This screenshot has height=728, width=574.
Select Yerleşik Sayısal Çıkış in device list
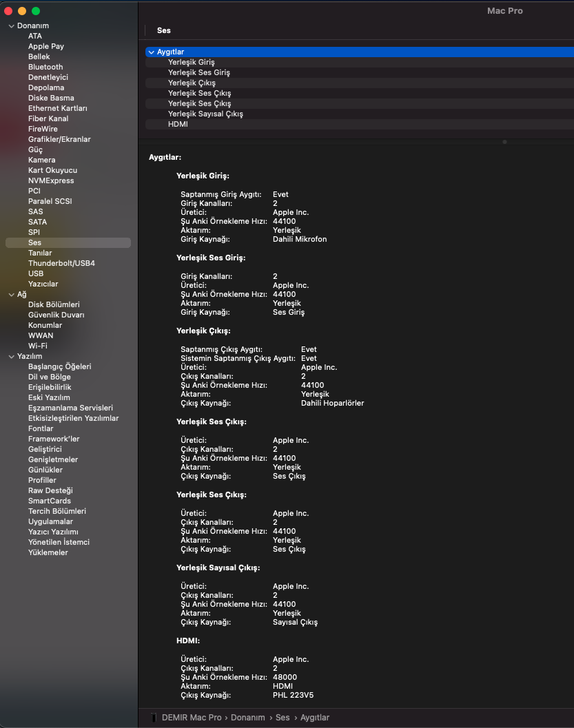(205, 114)
